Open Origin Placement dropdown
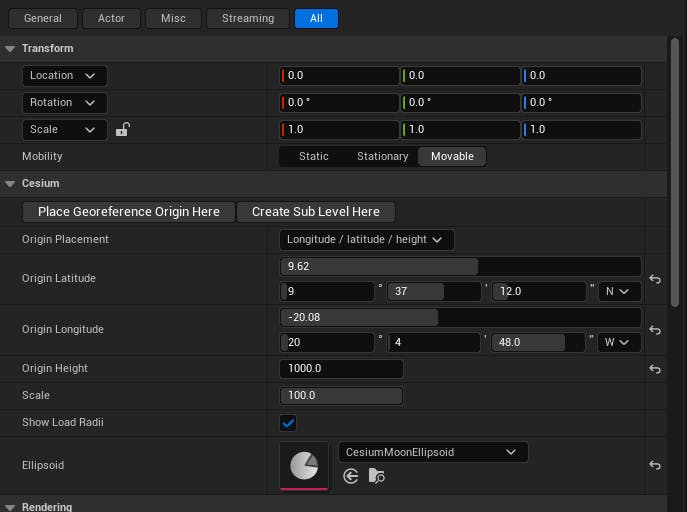 pos(366,240)
